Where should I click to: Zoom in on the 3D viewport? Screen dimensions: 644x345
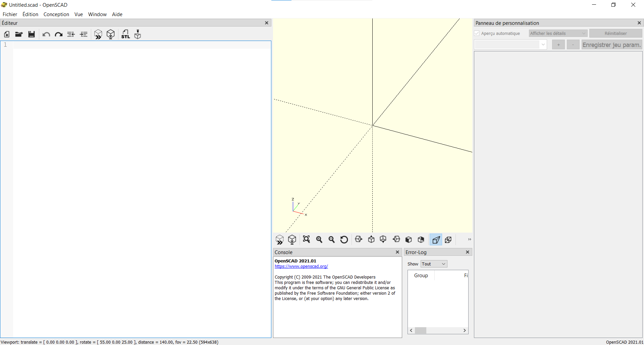point(319,240)
